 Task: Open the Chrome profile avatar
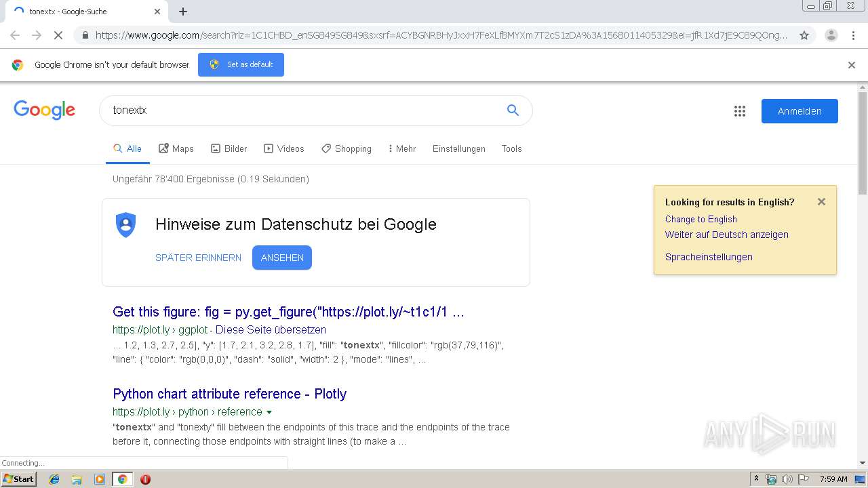(831, 35)
